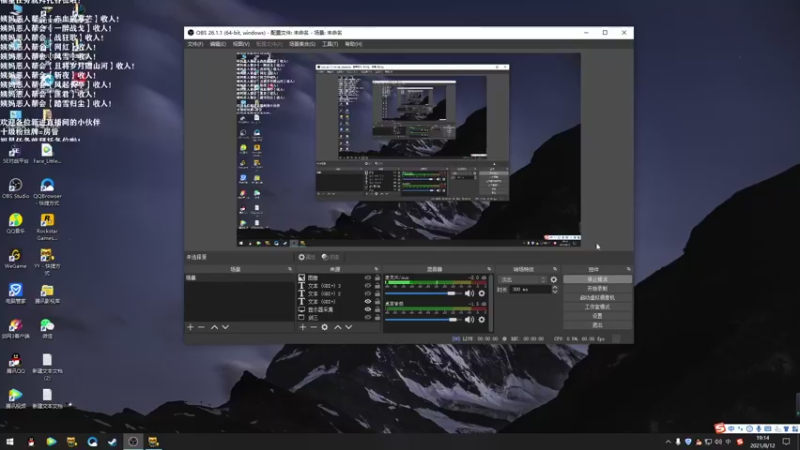Screen dimensions: 800x450
Task: Start the Virtual Camera
Action: [597, 297]
